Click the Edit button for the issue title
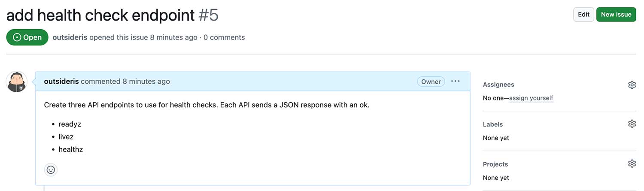Image resolution: width=644 pixels, height=191 pixels. click(583, 15)
